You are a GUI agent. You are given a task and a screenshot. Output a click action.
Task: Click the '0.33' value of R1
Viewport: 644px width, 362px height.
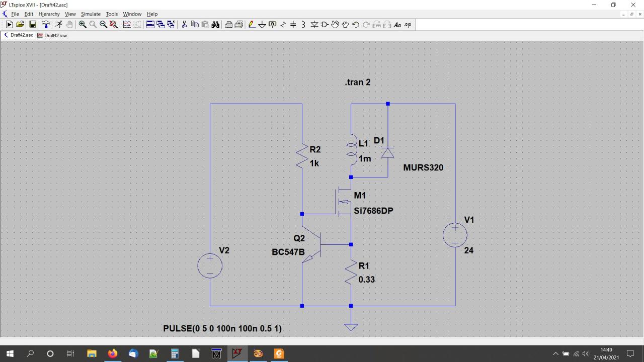(367, 280)
